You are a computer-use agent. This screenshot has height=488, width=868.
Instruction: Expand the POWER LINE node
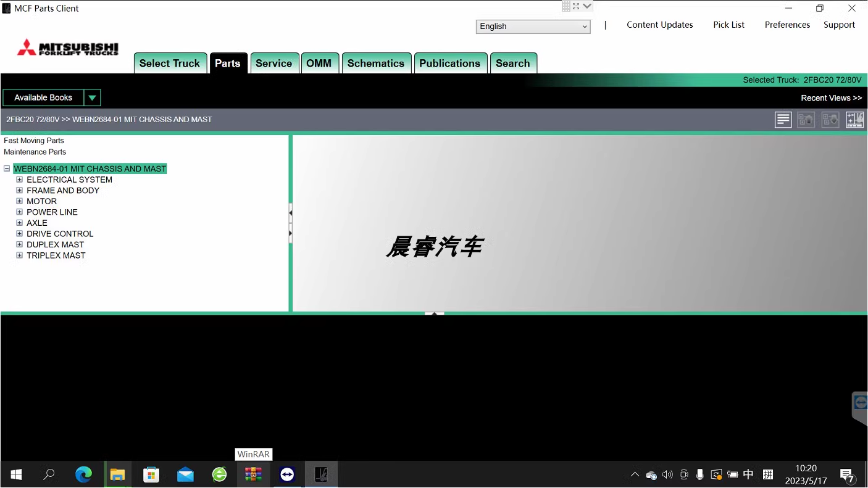click(20, 212)
